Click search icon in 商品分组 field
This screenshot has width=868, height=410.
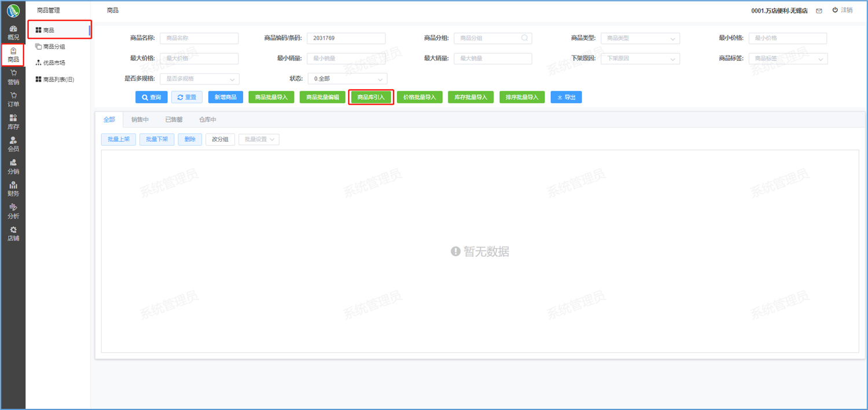(x=524, y=38)
